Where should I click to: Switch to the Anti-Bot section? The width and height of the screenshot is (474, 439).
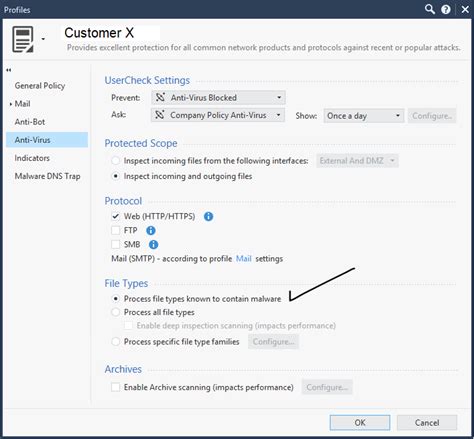[x=30, y=122]
